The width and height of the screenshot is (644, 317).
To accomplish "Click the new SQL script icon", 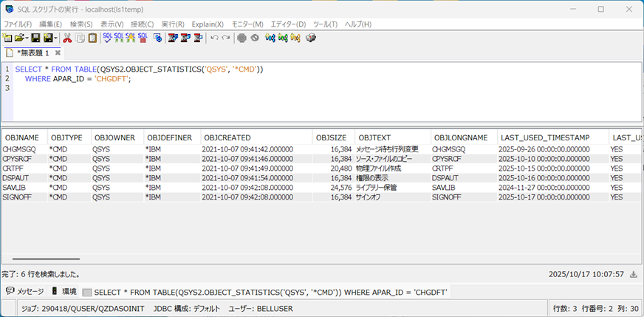I will (7, 38).
